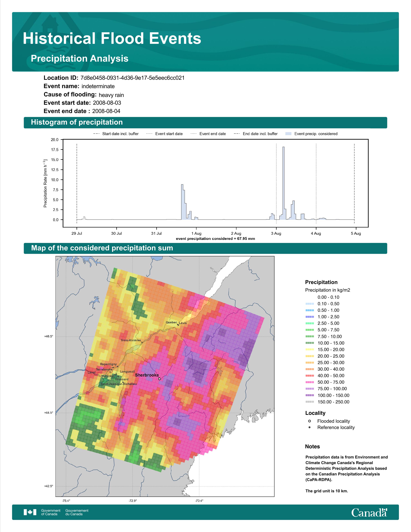This screenshot has width=411, height=532.
Task: Click the Canadian flag icon in footer
Action: pos(30,512)
